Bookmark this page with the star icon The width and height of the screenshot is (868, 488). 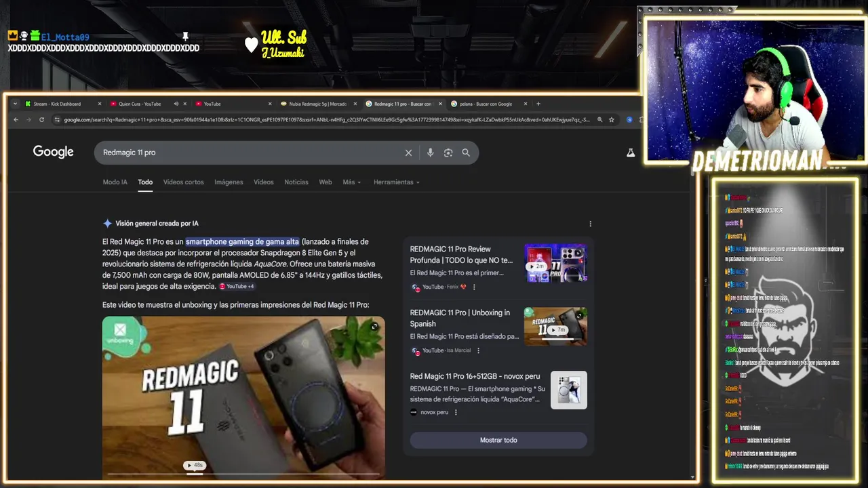(x=611, y=120)
